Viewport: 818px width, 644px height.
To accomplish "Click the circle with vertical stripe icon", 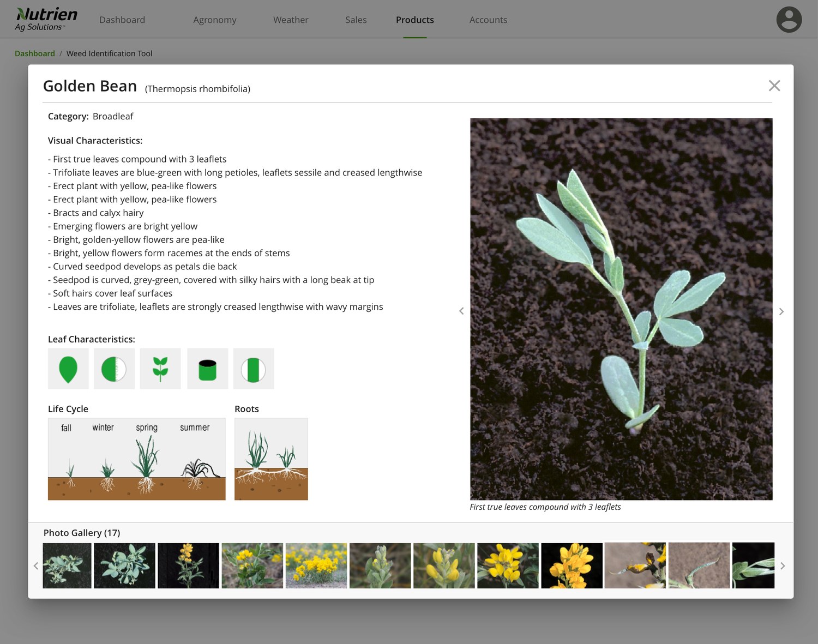I will [254, 369].
